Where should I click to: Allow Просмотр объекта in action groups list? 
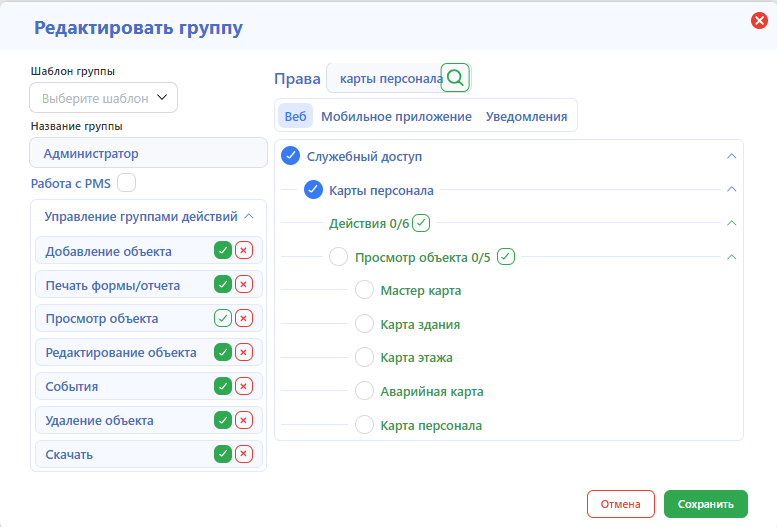coord(223,318)
